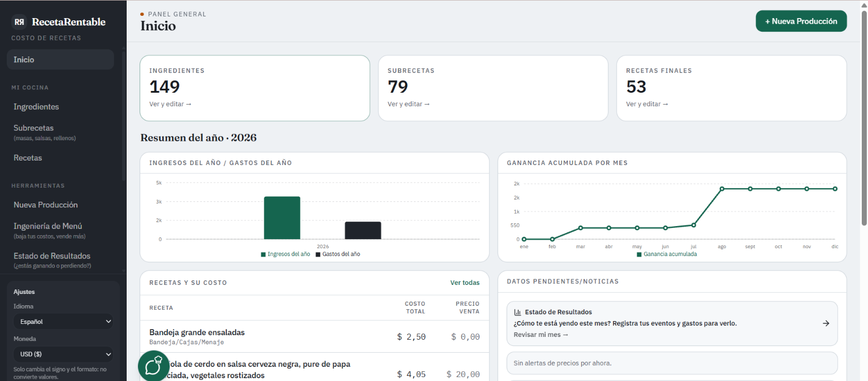
Task: Click the dic data point on the profit line
Action: [835, 189]
